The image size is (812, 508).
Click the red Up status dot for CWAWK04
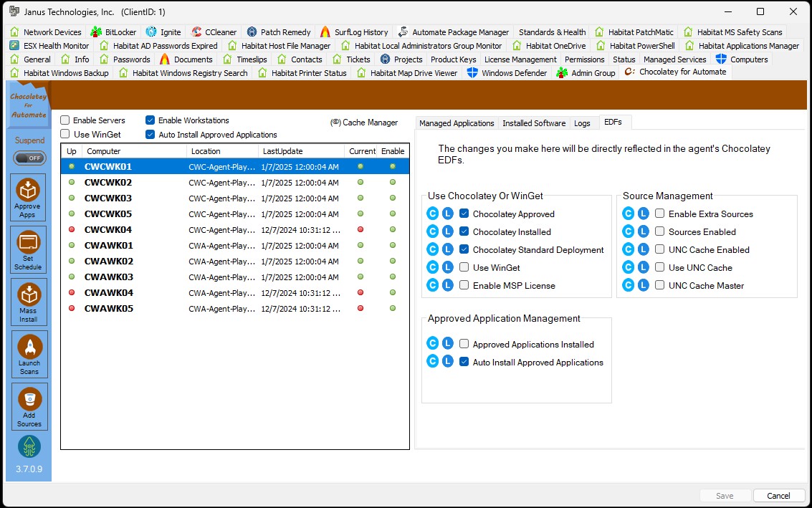[x=72, y=292]
